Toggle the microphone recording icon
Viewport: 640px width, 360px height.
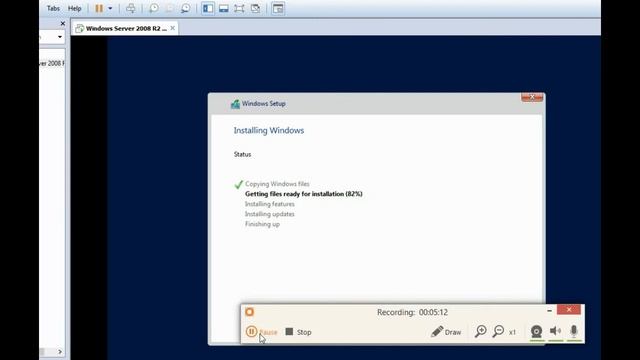pyautogui.click(x=574, y=331)
